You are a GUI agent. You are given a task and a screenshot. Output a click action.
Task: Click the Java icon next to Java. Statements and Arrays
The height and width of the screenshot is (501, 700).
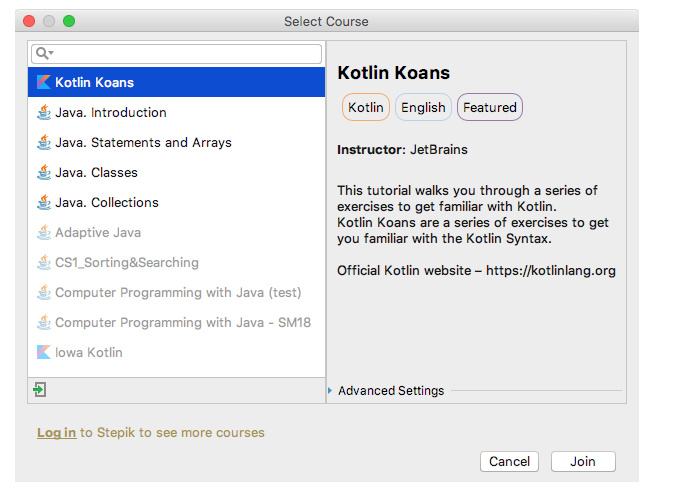point(43,142)
